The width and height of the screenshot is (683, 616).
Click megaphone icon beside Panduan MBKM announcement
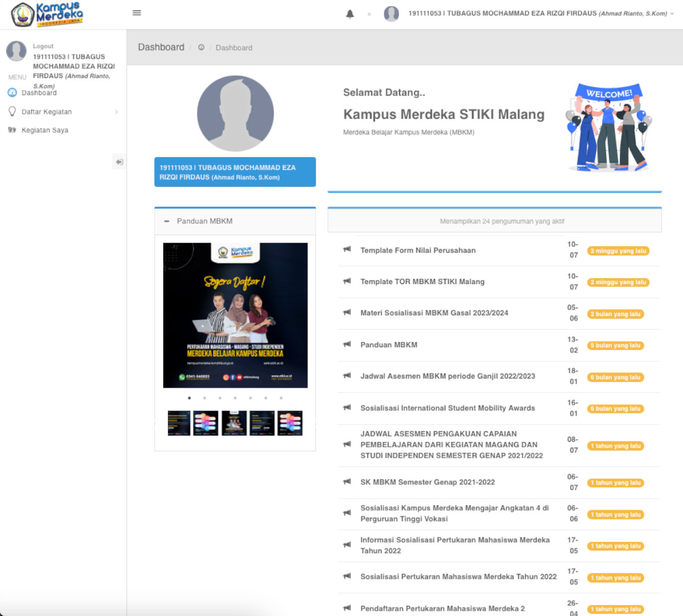[x=347, y=344]
